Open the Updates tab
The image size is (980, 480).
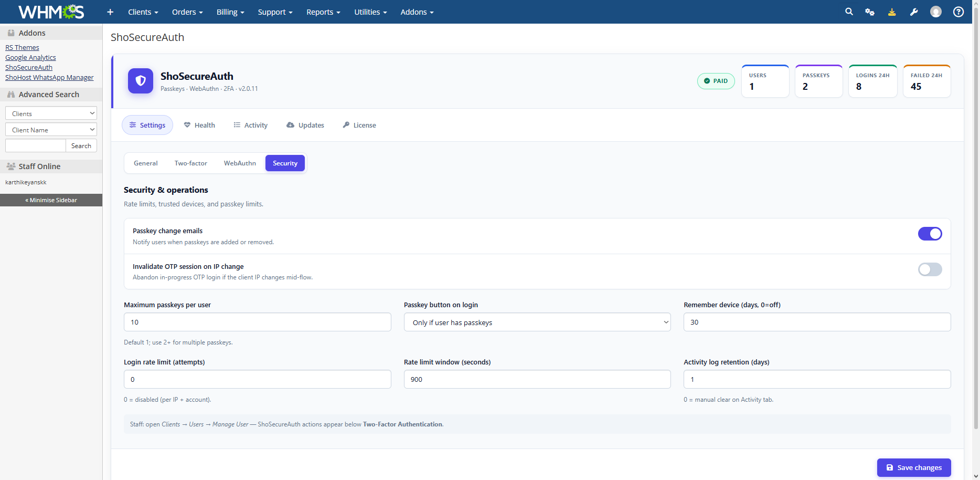305,125
